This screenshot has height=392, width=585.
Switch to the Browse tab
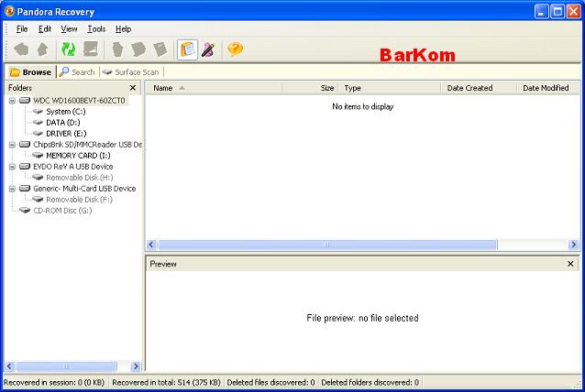coord(30,72)
